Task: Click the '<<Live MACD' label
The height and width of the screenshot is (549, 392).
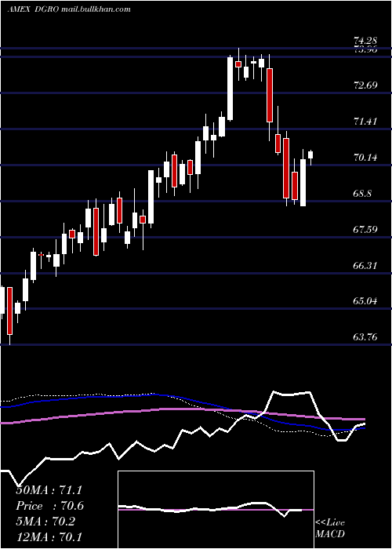Action: point(330,528)
